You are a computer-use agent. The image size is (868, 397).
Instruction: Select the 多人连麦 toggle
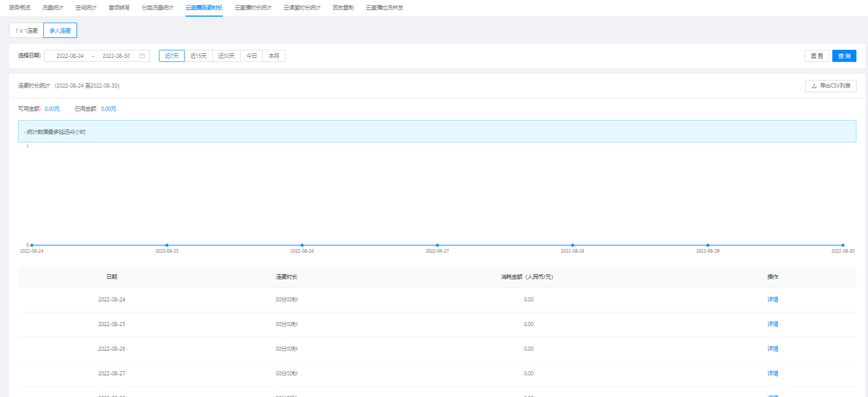[60, 30]
